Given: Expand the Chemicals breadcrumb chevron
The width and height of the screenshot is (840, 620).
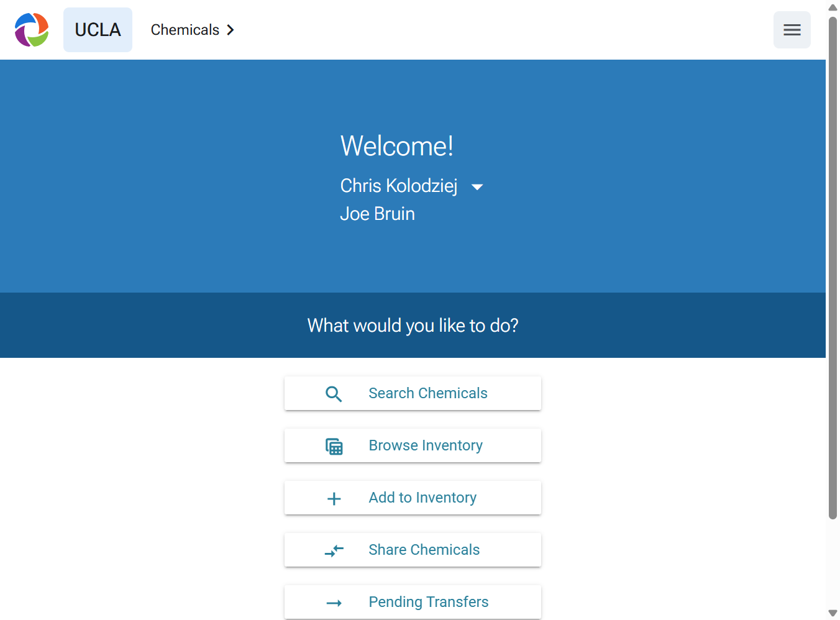Looking at the screenshot, I should pos(231,30).
